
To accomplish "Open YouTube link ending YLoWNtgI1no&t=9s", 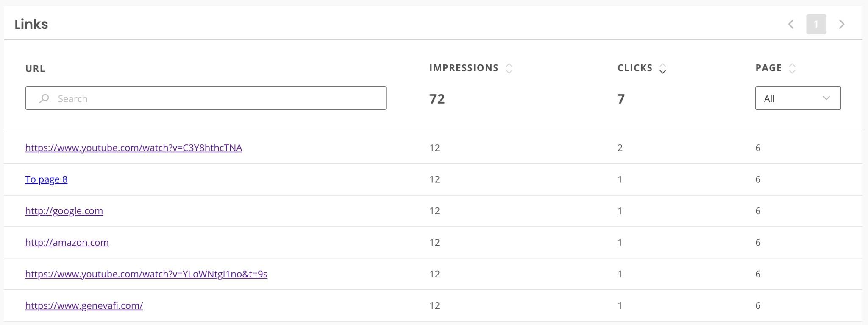I will (x=146, y=274).
